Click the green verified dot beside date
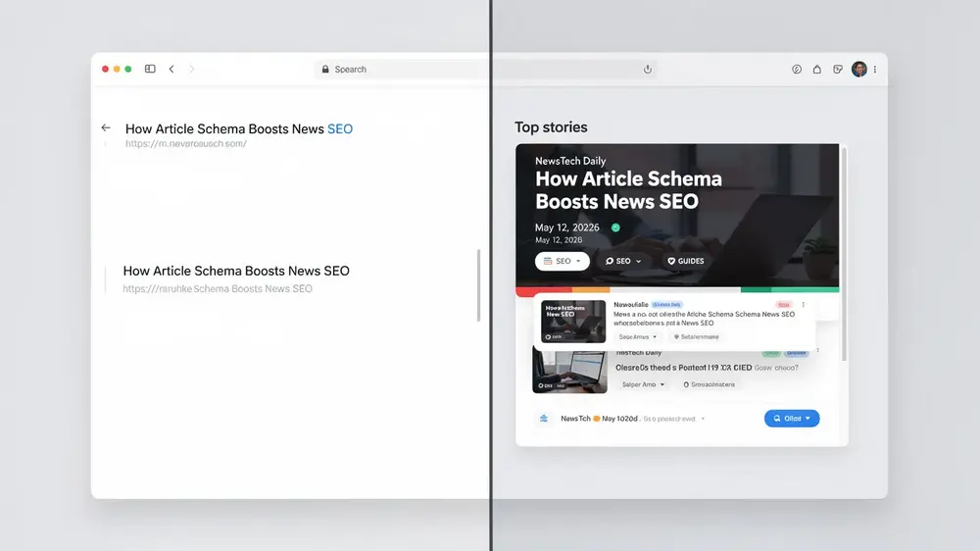This screenshot has height=551, width=980. (x=615, y=227)
